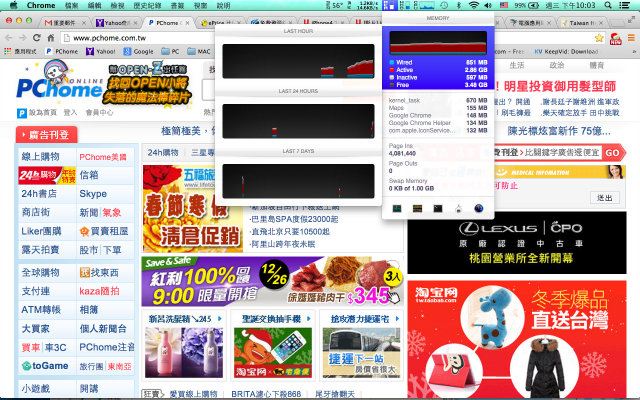Screen dimensions: 640x400
Task: Click the Last Hour memory history graph
Action: (298, 61)
